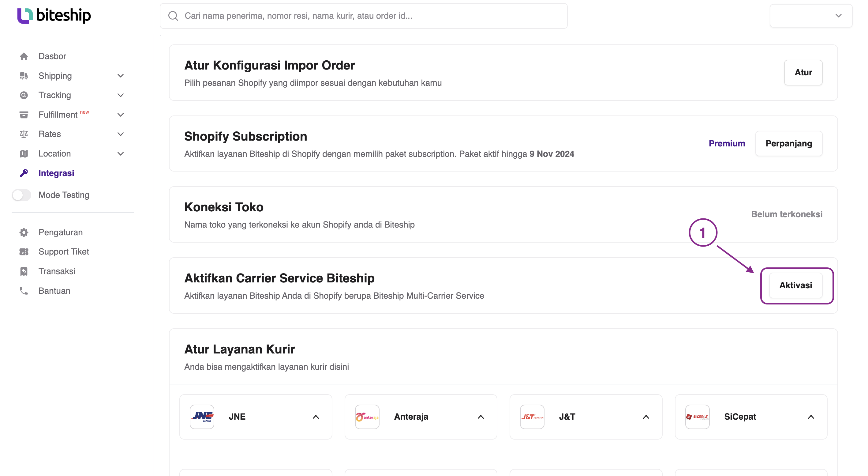Click the Koneksi Toko heading
868x476 pixels.
click(x=224, y=207)
